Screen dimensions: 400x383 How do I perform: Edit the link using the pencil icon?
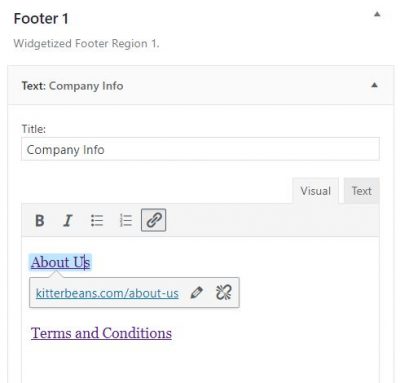pyautogui.click(x=196, y=293)
